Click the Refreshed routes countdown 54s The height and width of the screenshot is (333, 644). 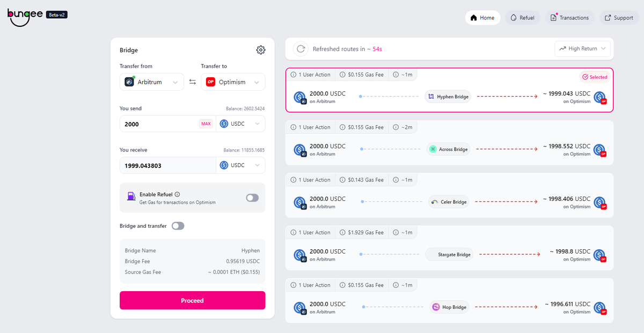tap(377, 49)
